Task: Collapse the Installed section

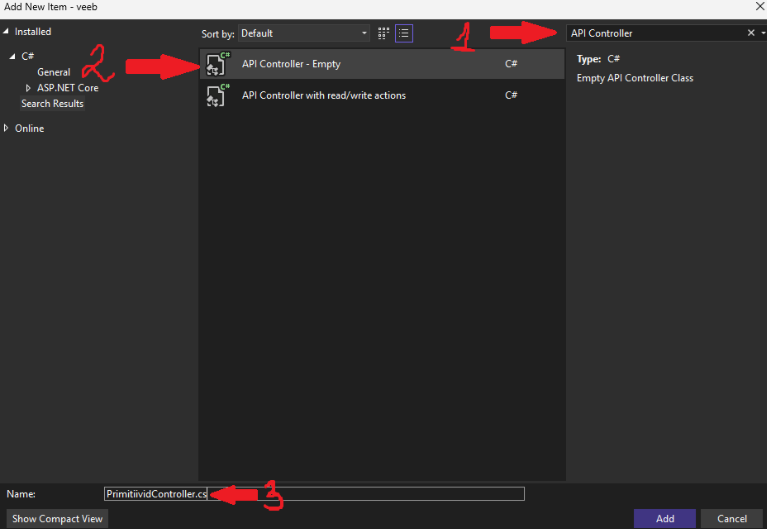Action: pos(8,32)
